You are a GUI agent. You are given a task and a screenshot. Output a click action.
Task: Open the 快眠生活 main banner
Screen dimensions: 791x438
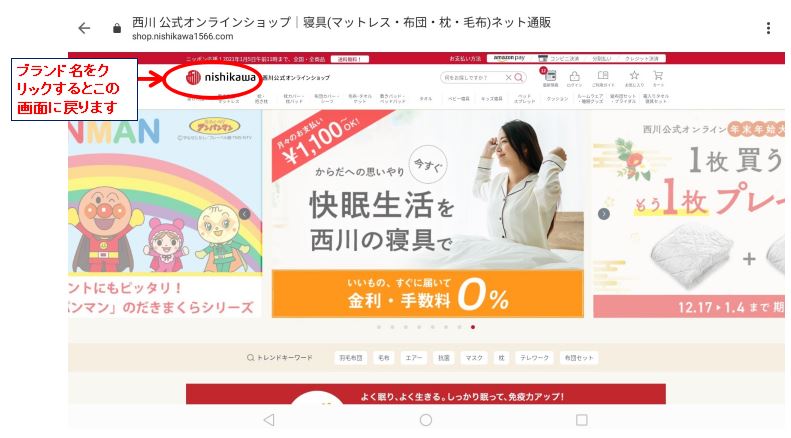tap(427, 213)
